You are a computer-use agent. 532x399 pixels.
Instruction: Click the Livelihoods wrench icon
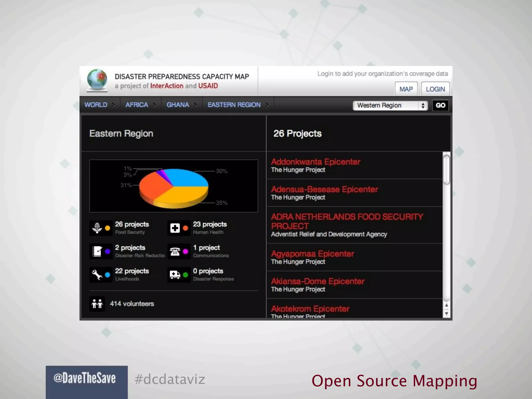pos(97,275)
